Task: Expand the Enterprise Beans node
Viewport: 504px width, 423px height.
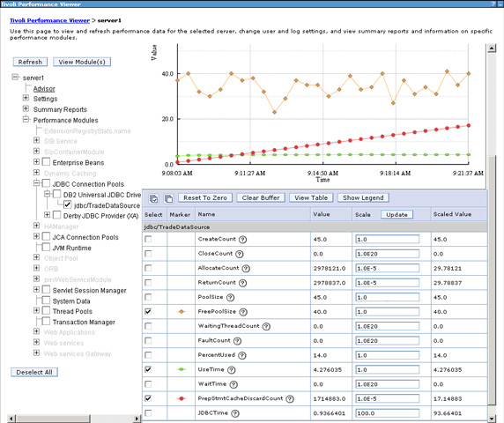Action: click(x=36, y=161)
